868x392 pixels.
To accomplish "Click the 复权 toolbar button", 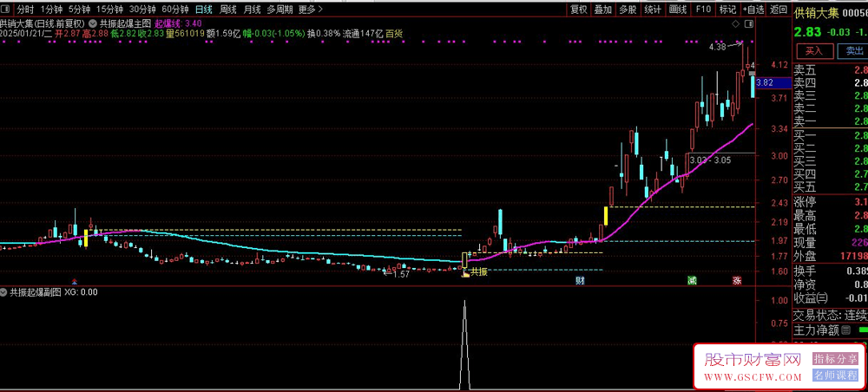I will click(x=578, y=10).
